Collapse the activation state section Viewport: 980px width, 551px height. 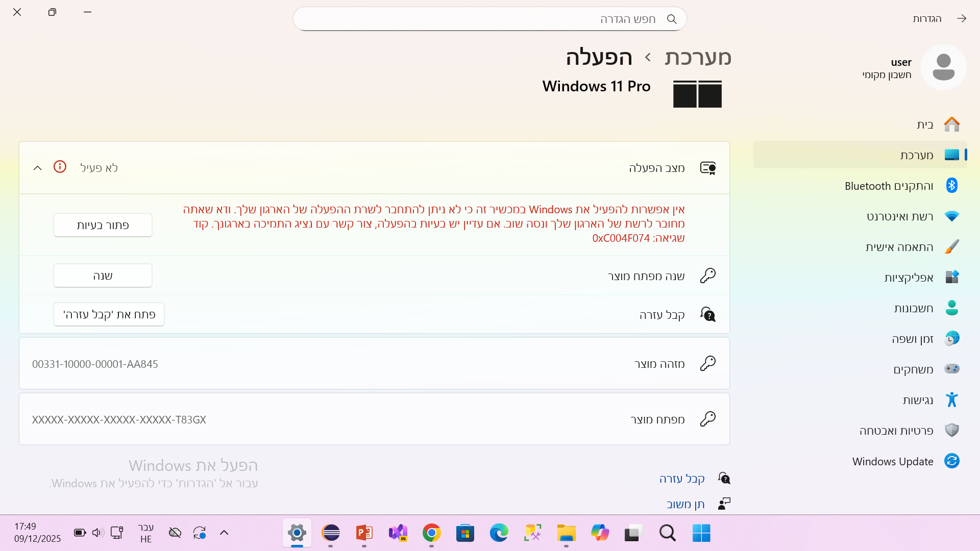(37, 167)
